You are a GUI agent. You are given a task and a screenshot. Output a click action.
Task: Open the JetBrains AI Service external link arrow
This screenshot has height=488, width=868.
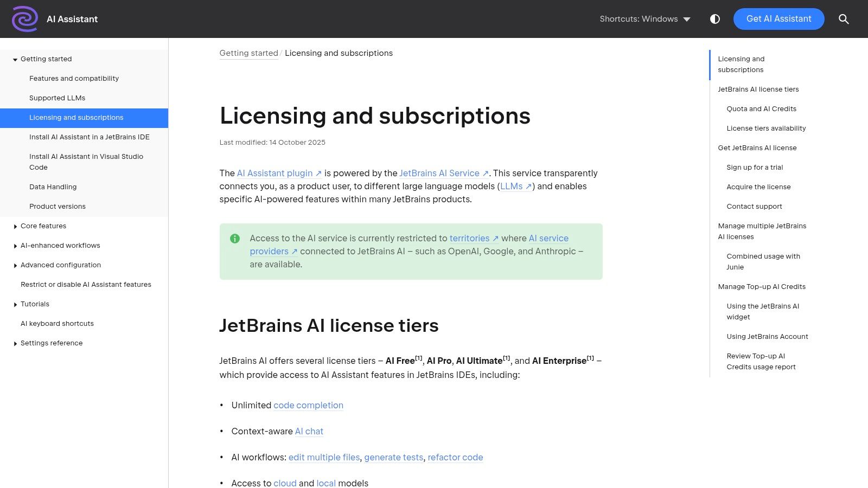486,174
